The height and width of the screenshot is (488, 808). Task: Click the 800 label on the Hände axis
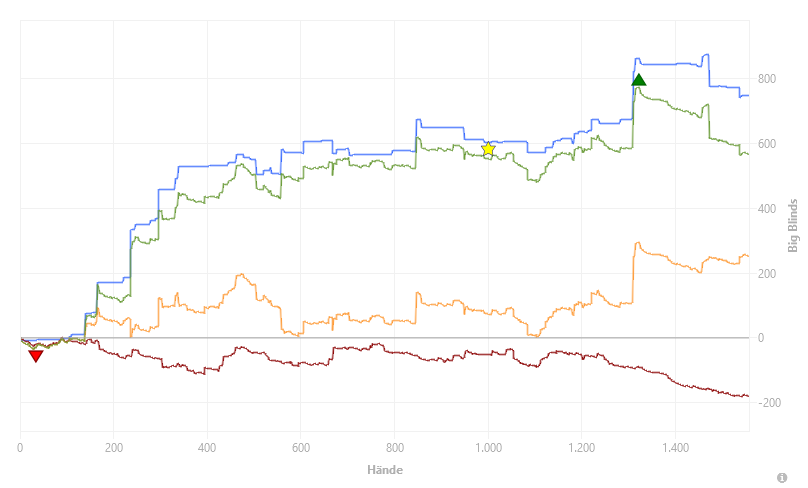[395, 447]
